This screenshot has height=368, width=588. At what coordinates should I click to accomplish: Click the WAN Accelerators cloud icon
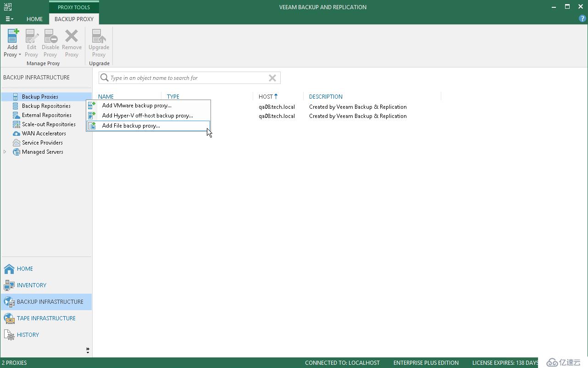pos(16,134)
